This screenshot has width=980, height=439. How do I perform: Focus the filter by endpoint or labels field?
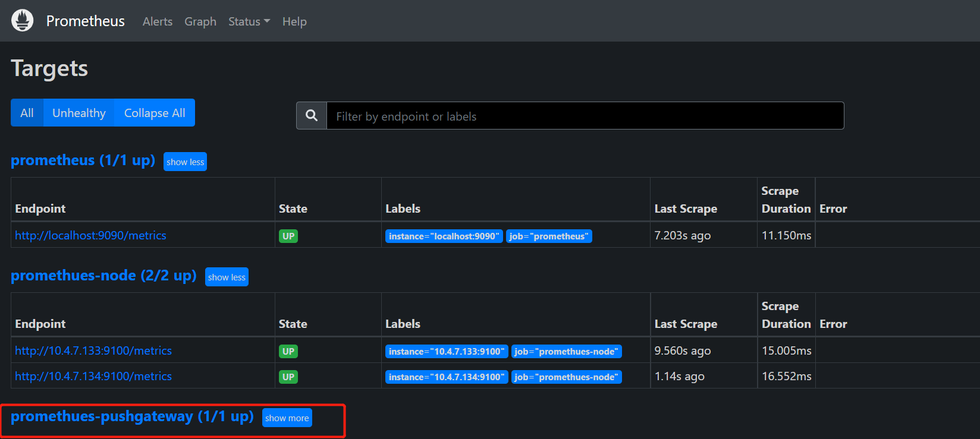[x=585, y=116]
